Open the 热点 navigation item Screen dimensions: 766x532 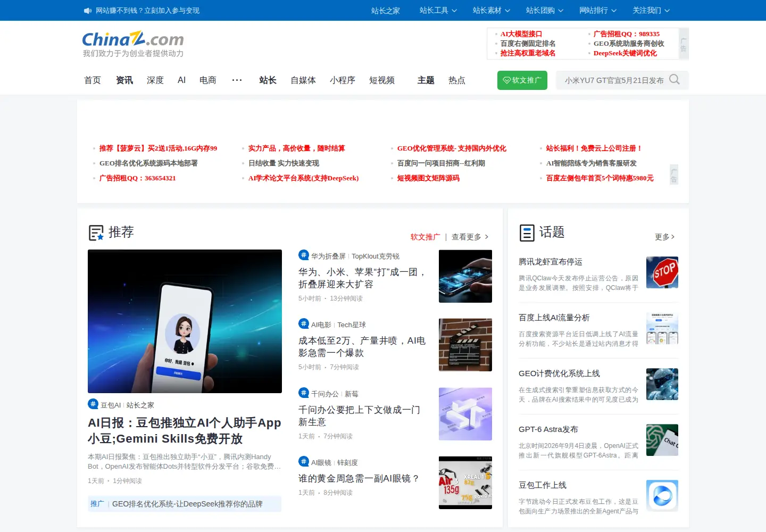tap(457, 80)
